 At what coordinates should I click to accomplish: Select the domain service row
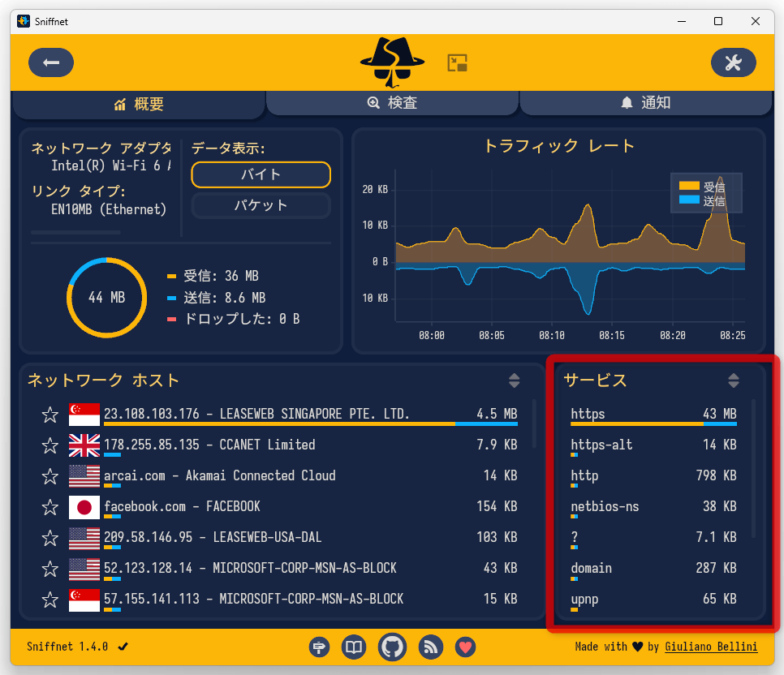click(653, 569)
